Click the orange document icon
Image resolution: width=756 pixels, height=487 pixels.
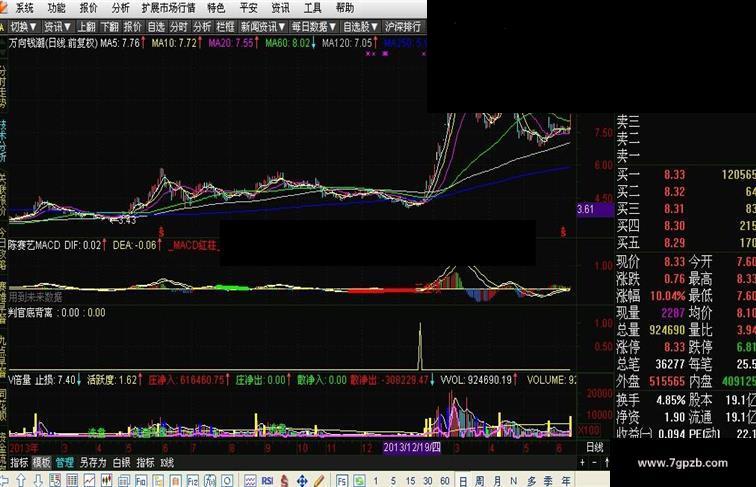(x=176, y=480)
